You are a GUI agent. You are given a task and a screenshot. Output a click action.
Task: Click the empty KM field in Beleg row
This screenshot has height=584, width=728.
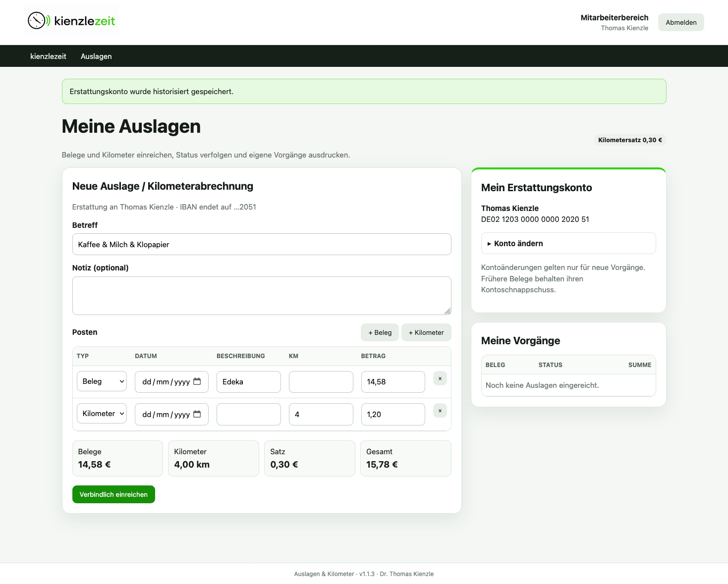(321, 382)
